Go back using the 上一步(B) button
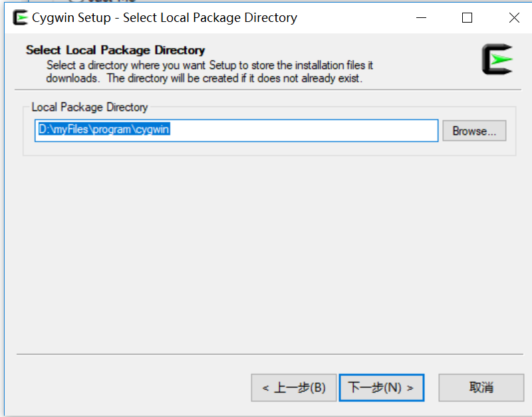Viewport: 532px width, 417px height. [x=293, y=388]
